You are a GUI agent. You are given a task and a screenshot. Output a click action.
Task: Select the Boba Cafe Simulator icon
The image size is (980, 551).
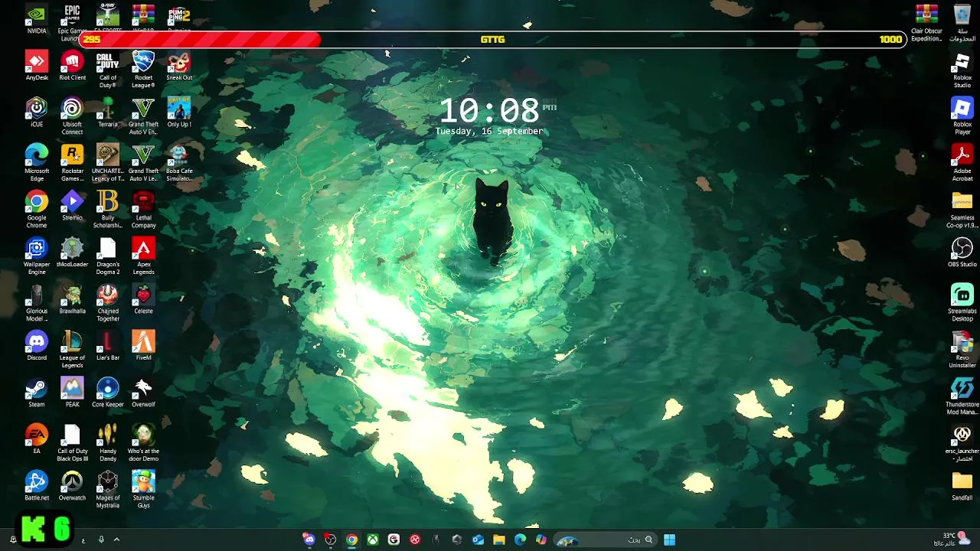[179, 162]
